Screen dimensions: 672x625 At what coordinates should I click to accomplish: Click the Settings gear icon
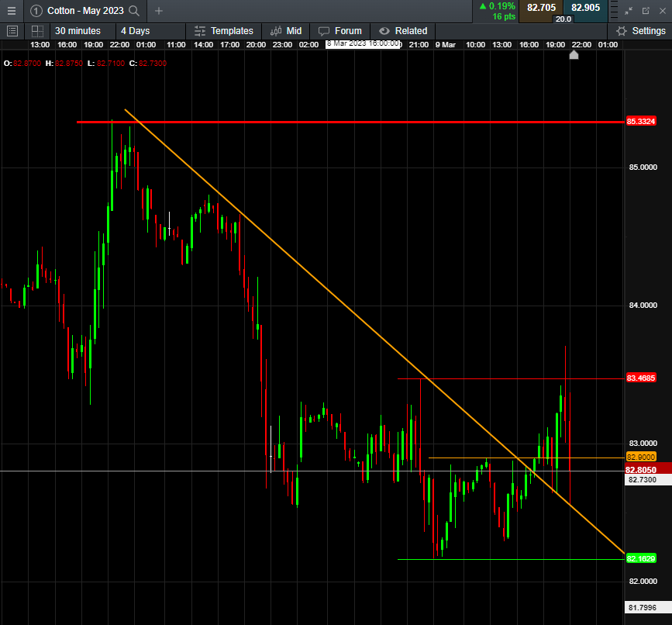pos(621,31)
